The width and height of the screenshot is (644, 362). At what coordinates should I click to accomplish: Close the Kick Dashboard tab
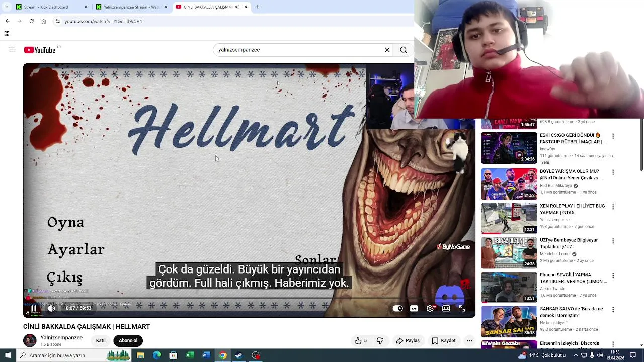86,7
